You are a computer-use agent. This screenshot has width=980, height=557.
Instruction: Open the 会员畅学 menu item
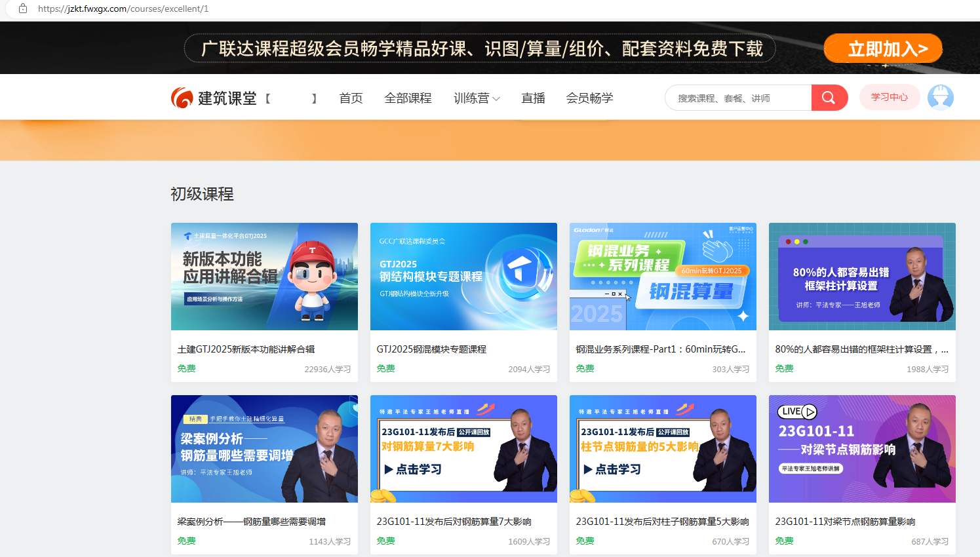pyautogui.click(x=589, y=98)
